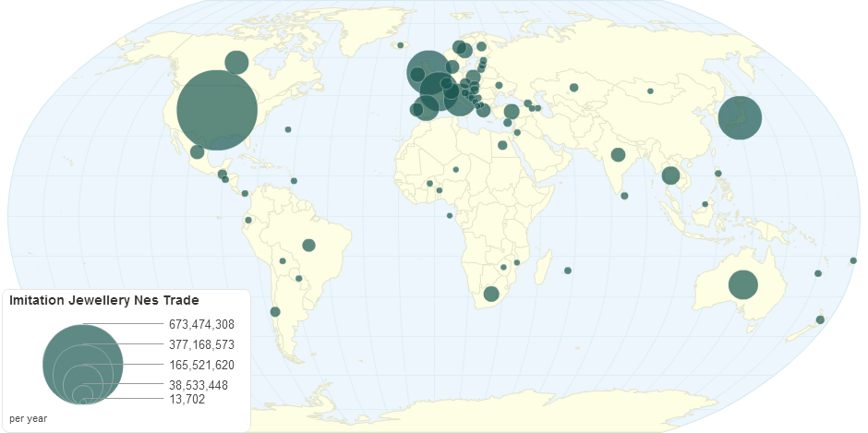
Task: Select the Sri Lanka bubble
Action: (x=624, y=196)
